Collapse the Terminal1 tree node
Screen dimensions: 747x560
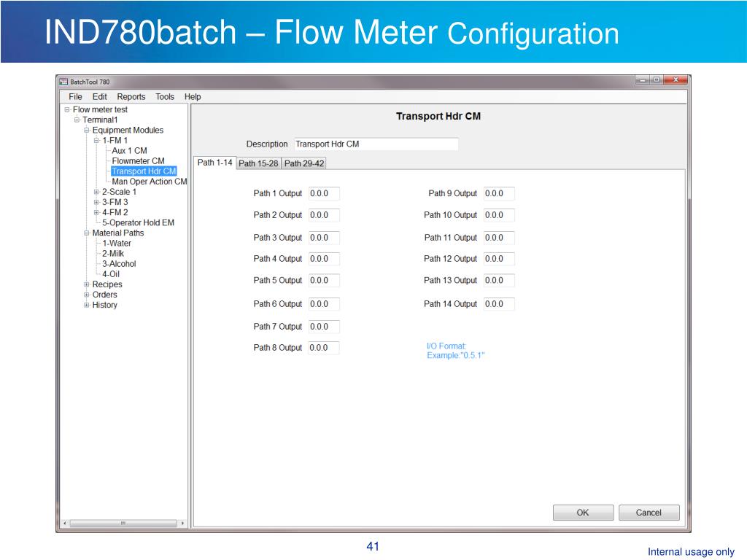(x=77, y=120)
